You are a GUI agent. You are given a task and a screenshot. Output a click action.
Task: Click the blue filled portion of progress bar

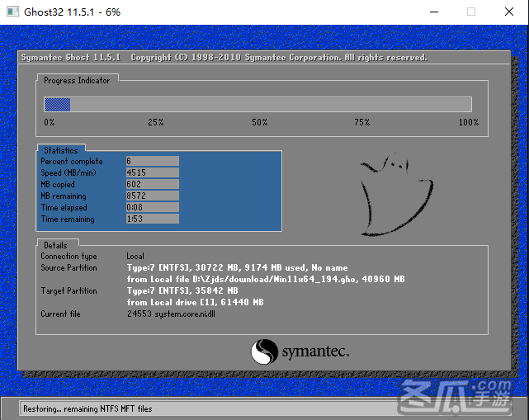57,104
